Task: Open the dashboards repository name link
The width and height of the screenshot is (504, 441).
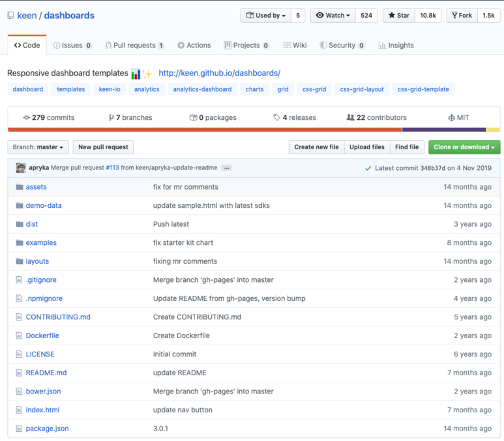Action: [x=69, y=16]
